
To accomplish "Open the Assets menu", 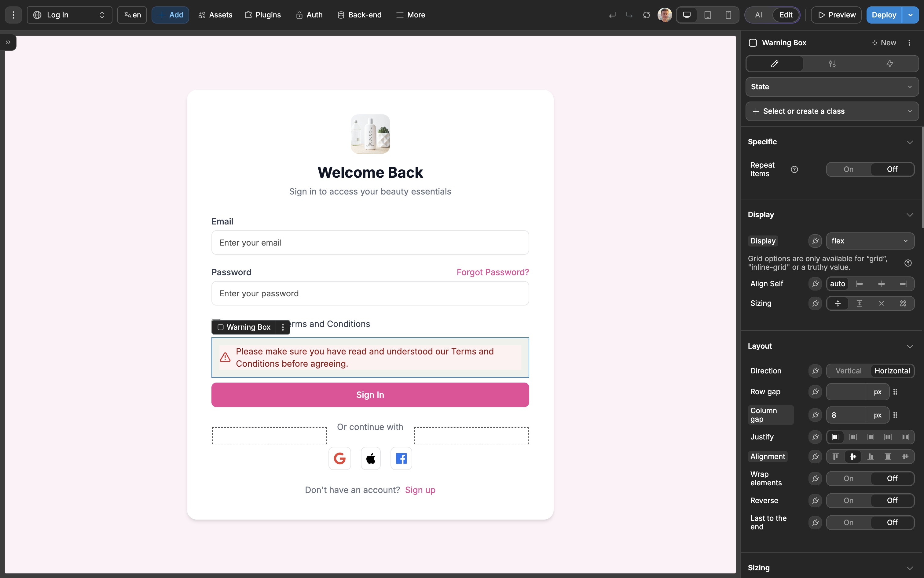I will pos(215,15).
